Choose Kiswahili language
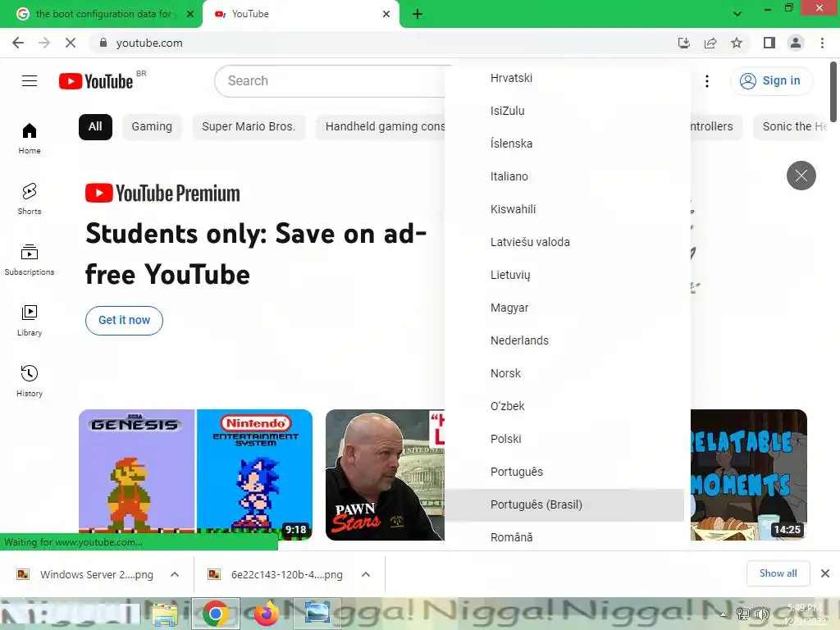Viewport: 840px width, 630px height. [x=564, y=209]
